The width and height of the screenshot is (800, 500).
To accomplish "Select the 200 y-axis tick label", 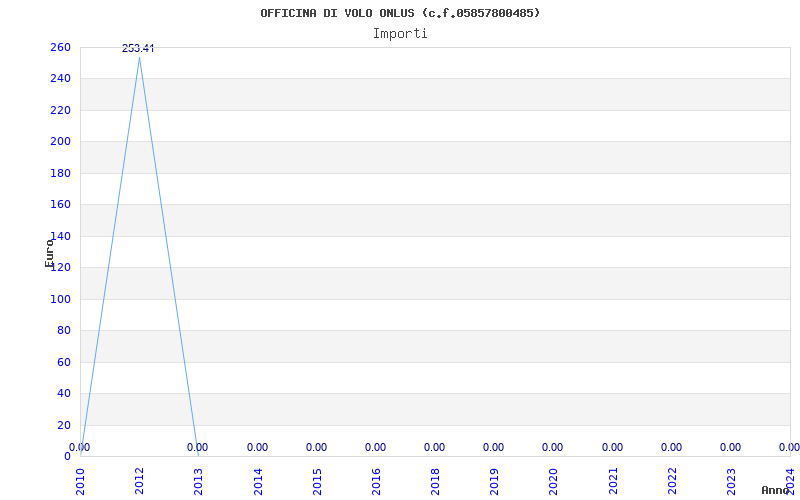I will click(60, 141).
